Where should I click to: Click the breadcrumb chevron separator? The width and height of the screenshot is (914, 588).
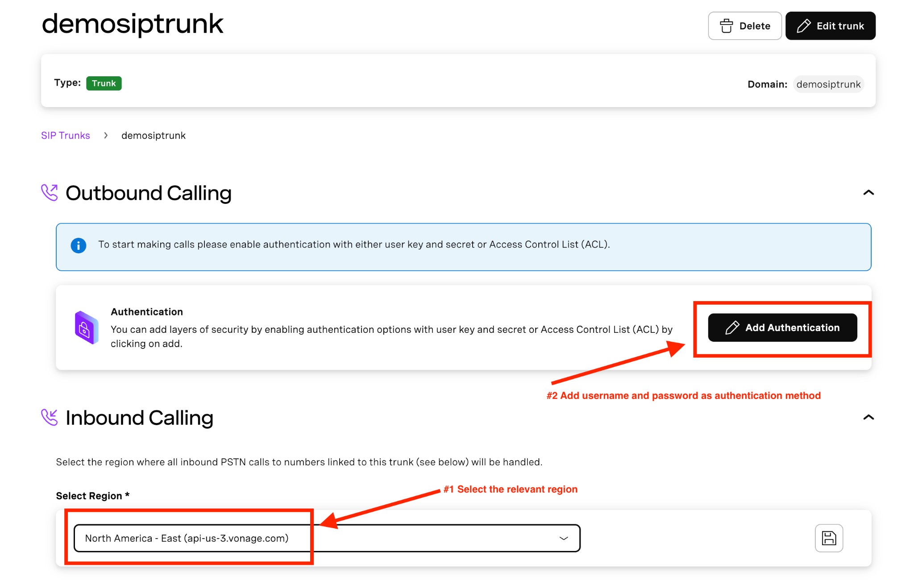click(106, 136)
